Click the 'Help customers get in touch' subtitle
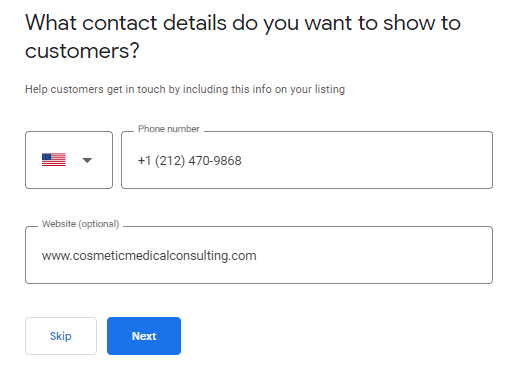 click(185, 89)
